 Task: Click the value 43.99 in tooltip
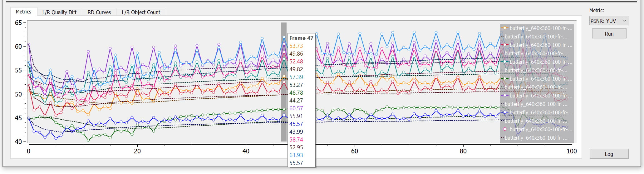coord(296,132)
